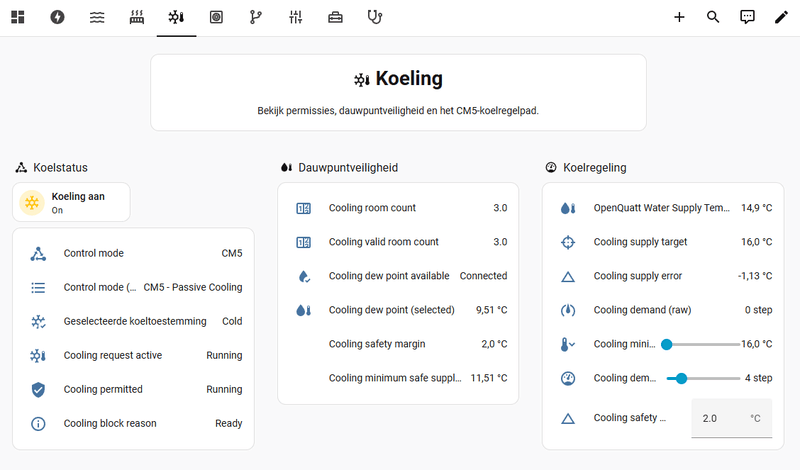This screenshot has height=470, width=800.
Task: Click the plus add button
Action: pos(679,17)
